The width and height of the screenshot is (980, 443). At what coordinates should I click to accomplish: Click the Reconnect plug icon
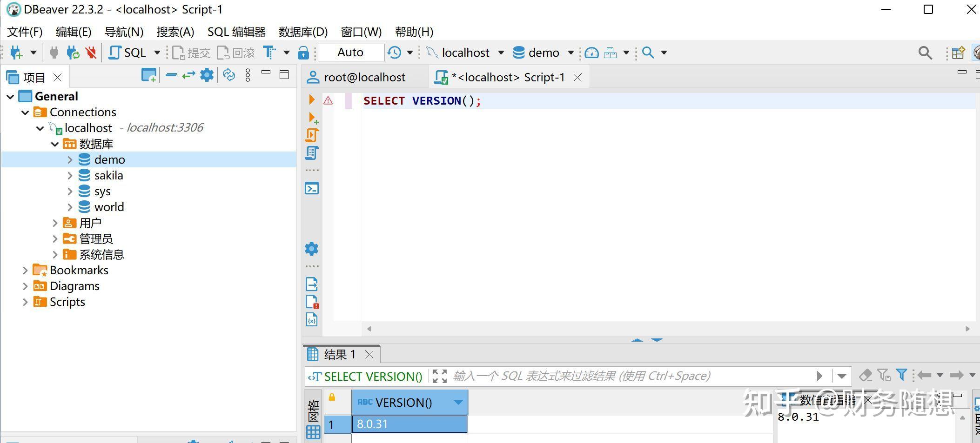coord(73,53)
